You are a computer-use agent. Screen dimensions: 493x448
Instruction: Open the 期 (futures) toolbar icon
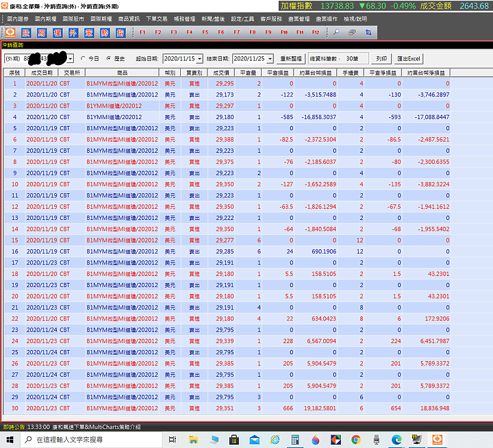click(42, 32)
